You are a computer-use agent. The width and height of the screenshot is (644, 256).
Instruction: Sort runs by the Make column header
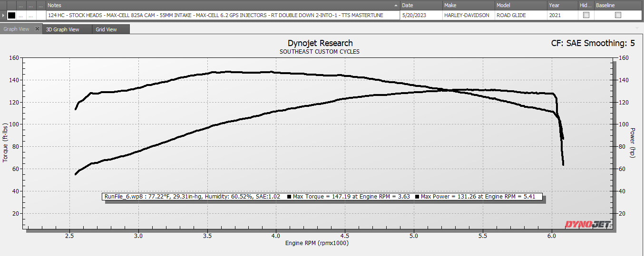[468, 5]
